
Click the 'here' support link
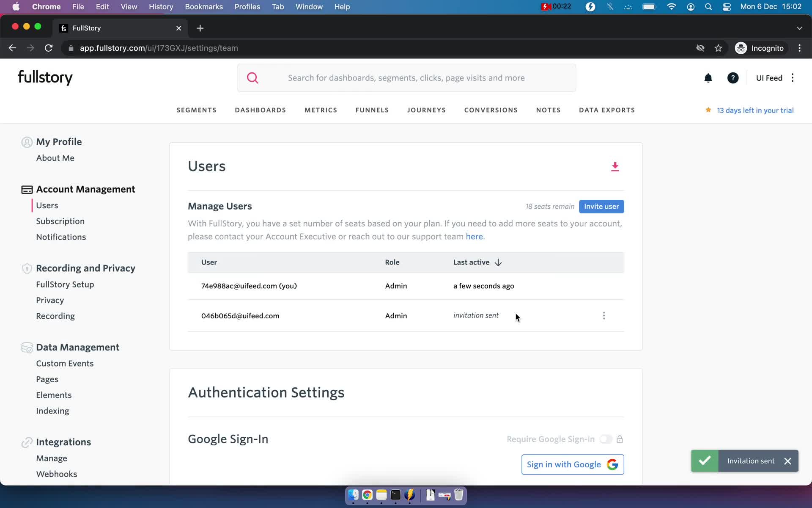click(474, 237)
